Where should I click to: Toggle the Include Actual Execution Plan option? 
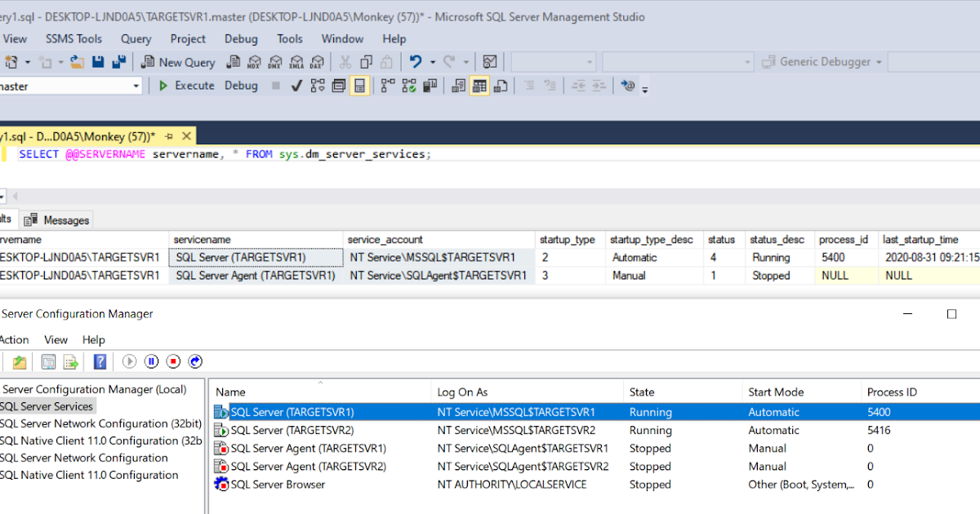[409, 85]
